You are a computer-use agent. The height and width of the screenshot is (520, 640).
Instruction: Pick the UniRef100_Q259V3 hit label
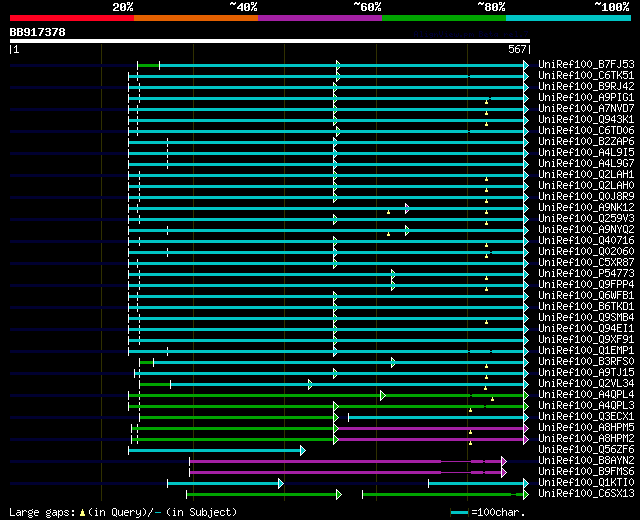586,219
